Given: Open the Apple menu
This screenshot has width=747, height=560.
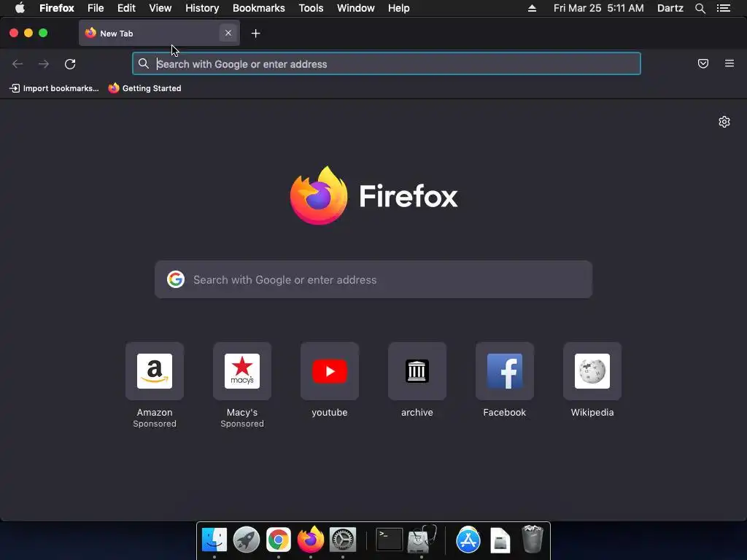Looking at the screenshot, I should tap(20, 8).
